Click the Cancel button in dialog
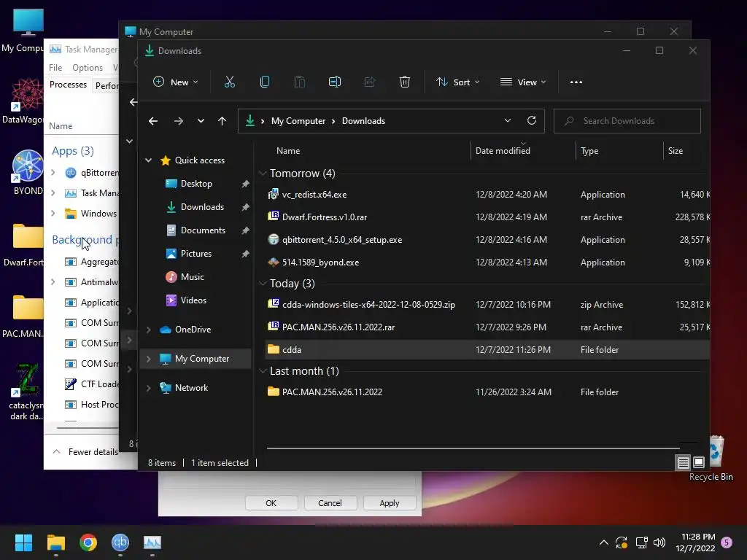Image resolution: width=747 pixels, height=560 pixels. click(x=330, y=503)
